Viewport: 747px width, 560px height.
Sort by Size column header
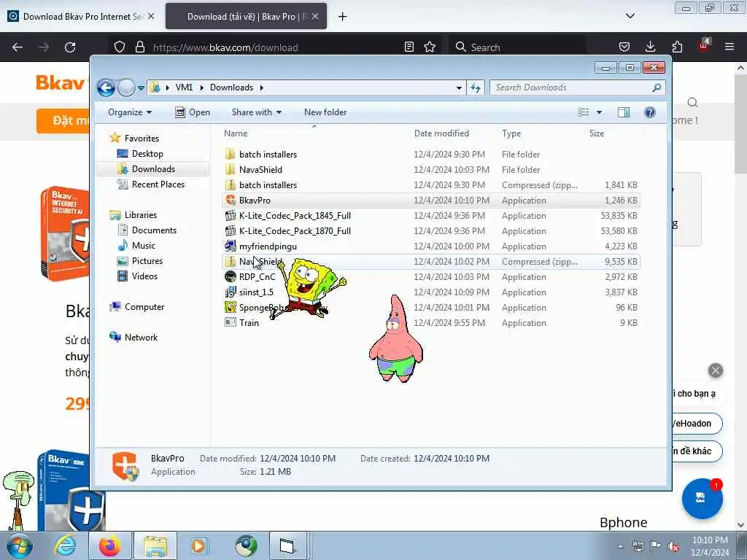tap(613, 133)
